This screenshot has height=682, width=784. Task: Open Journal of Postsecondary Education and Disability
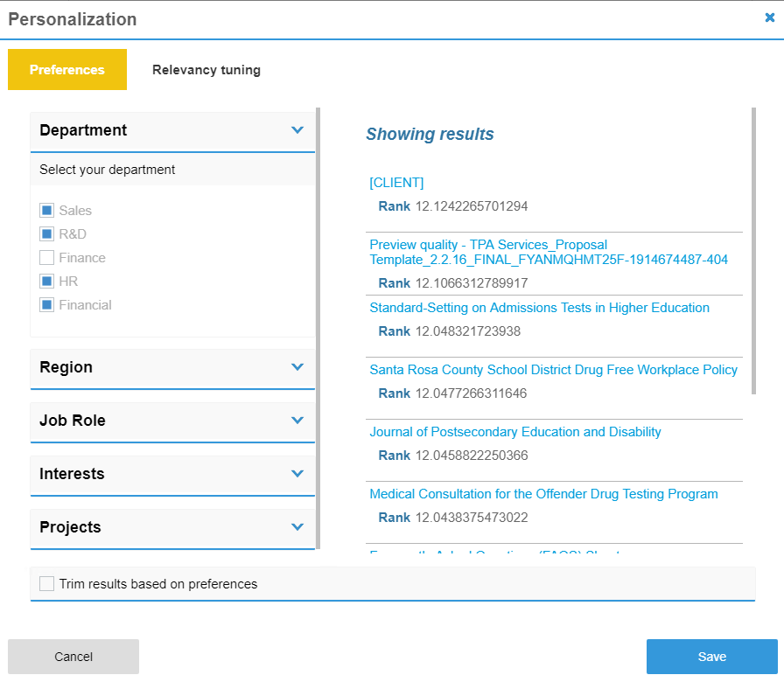pyautogui.click(x=514, y=432)
